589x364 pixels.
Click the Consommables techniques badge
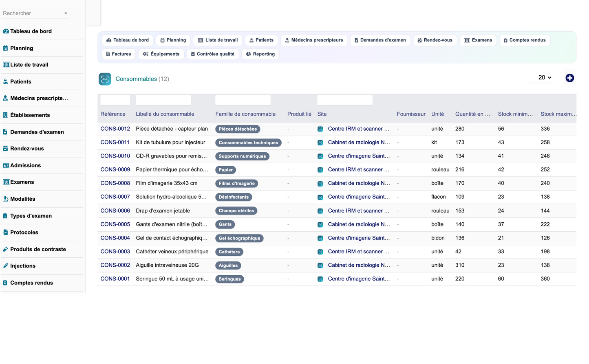tap(248, 143)
